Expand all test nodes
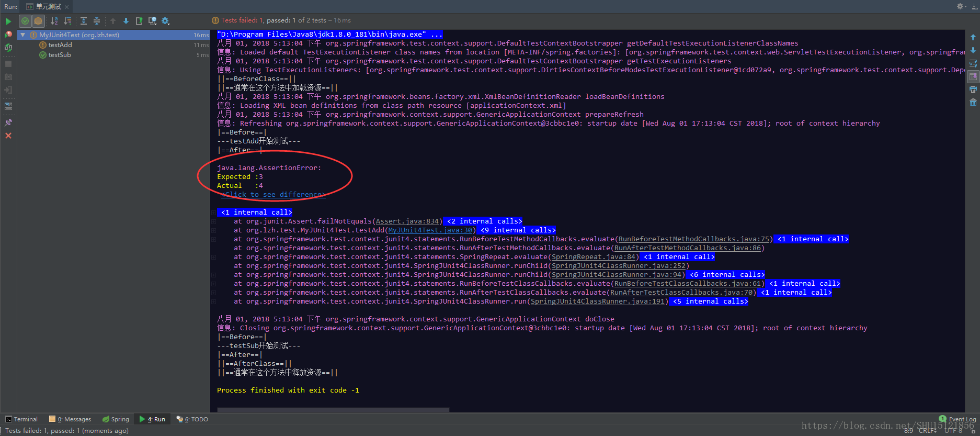The height and width of the screenshot is (436, 980). (84, 21)
